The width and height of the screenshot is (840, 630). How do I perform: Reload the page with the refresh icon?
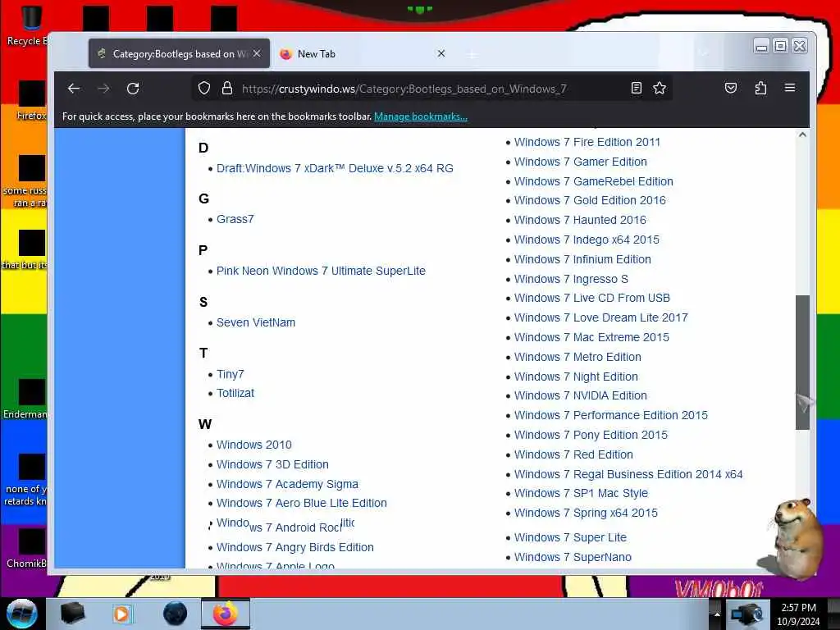tap(133, 89)
